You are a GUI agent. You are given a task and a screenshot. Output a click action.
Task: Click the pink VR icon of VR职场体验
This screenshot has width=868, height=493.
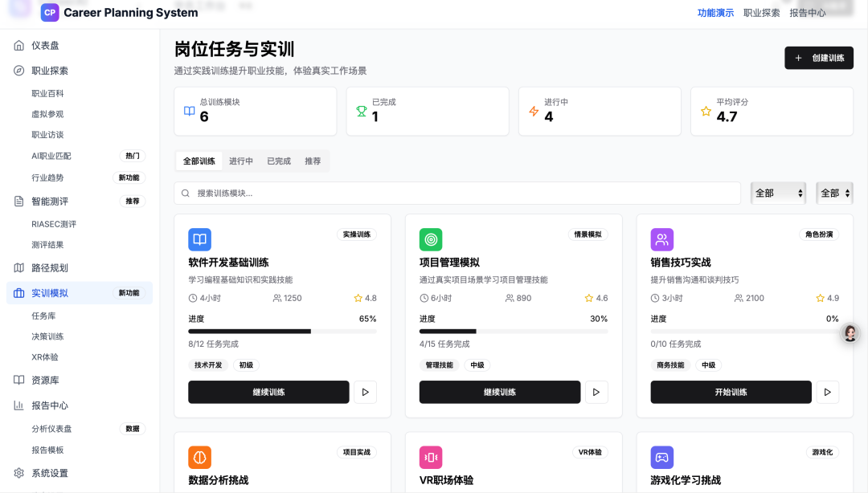431,458
